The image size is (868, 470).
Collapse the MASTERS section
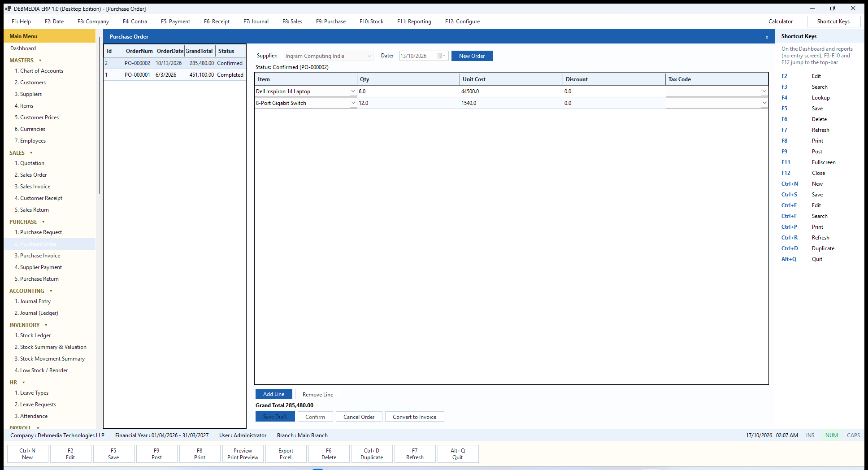[40, 61]
